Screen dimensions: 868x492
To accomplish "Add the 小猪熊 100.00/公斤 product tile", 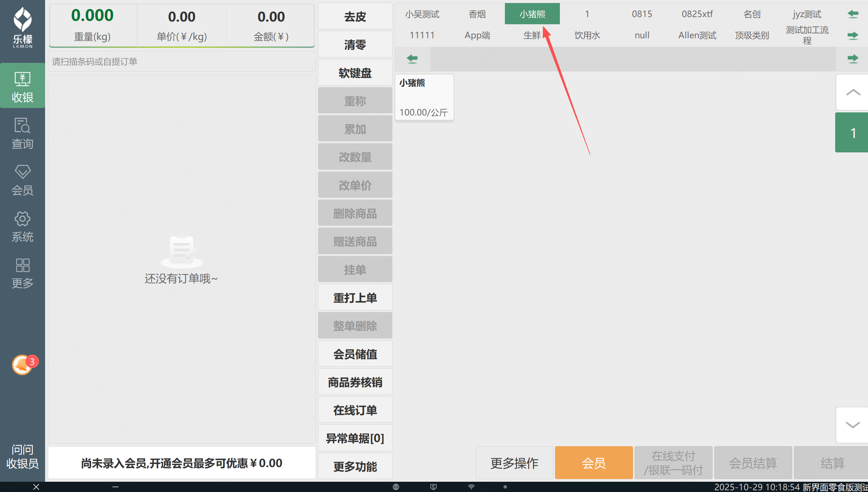I will pos(424,98).
